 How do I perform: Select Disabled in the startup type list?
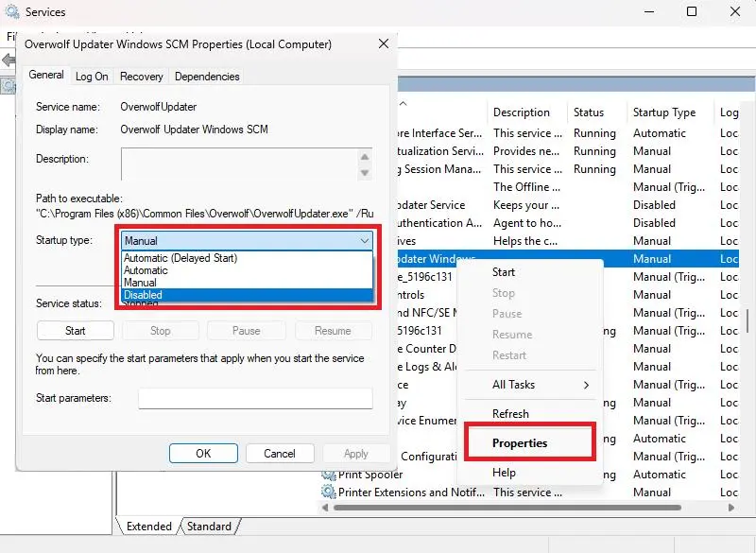[247, 295]
